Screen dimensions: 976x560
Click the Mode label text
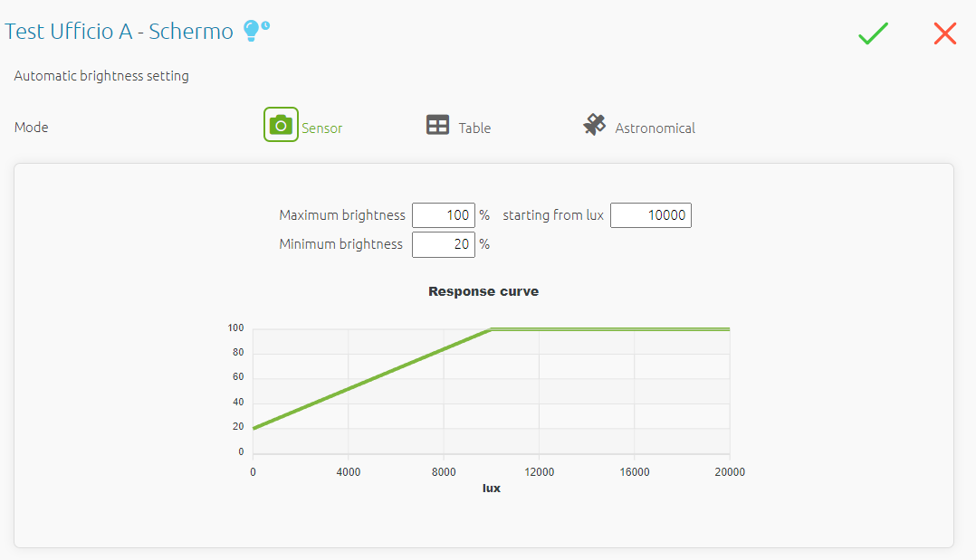pyautogui.click(x=32, y=128)
